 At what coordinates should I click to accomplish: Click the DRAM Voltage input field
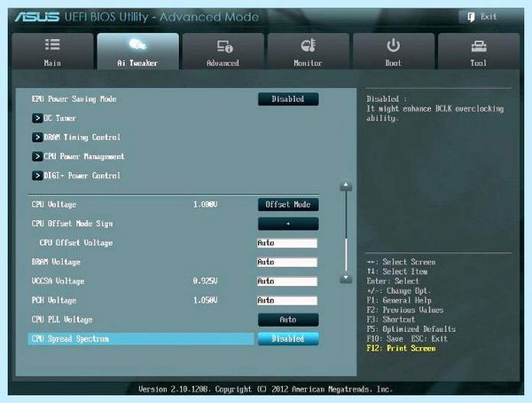point(287,263)
